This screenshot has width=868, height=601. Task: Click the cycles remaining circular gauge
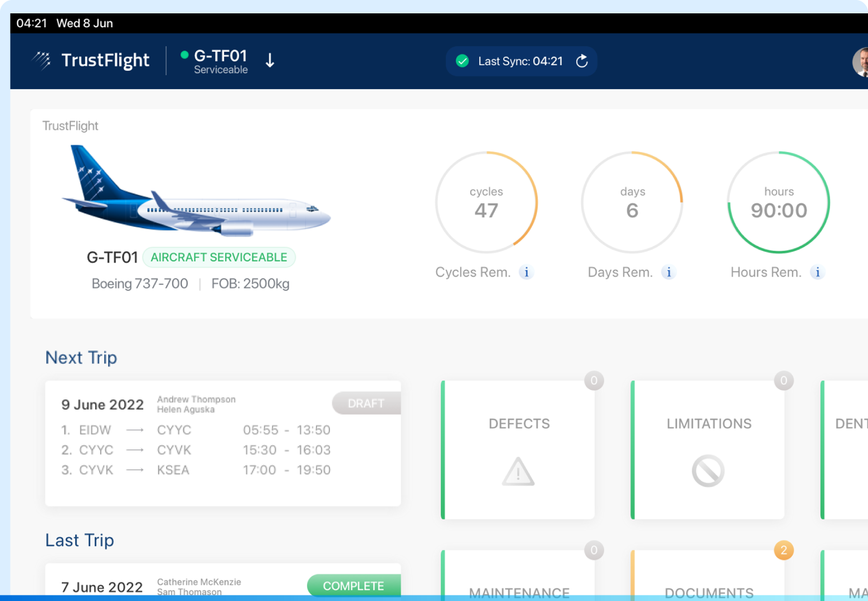[486, 203]
